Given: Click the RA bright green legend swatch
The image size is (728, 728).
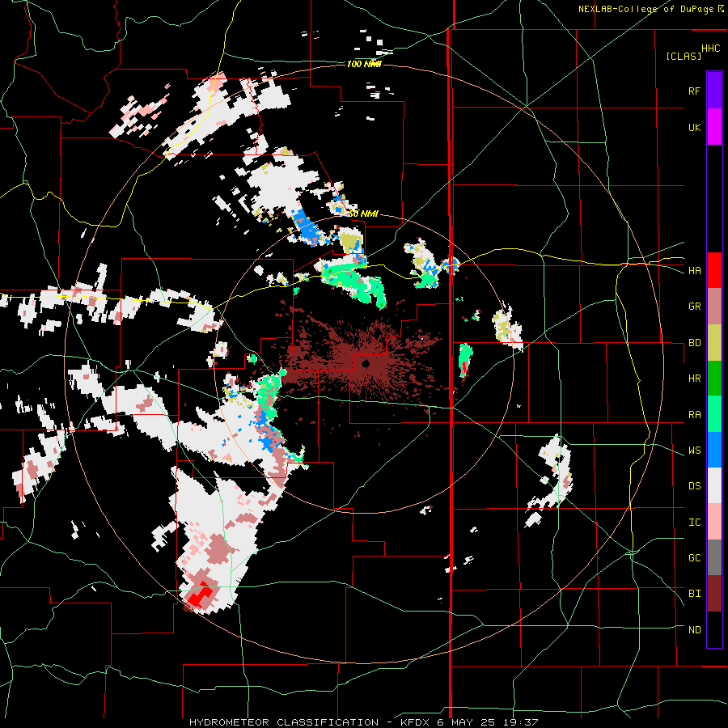Looking at the screenshot, I should pos(714,414).
